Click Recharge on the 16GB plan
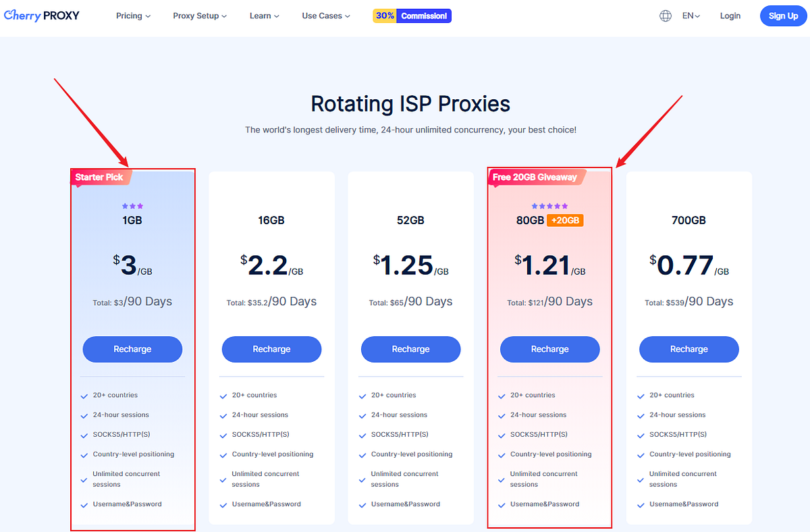The height and width of the screenshot is (532, 810). [271, 349]
